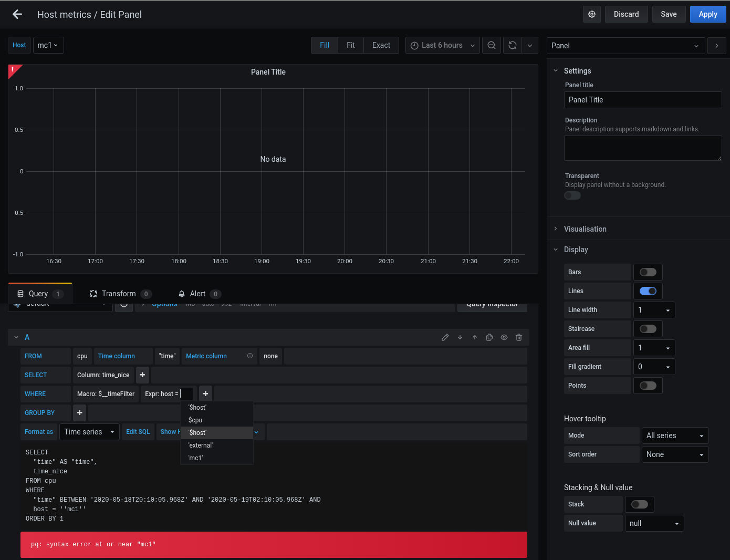Open the Format as dropdown
The height and width of the screenshot is (560, 730).
coord(89,431)
